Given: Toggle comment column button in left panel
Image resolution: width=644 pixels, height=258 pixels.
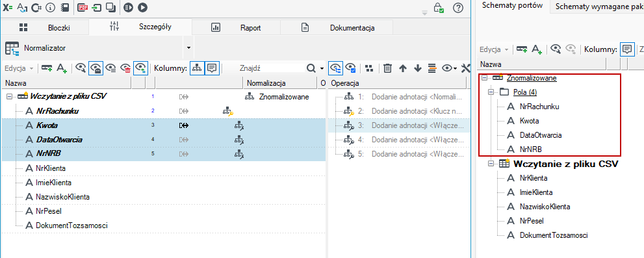Looking at the screenshot, I should point(211,68).
